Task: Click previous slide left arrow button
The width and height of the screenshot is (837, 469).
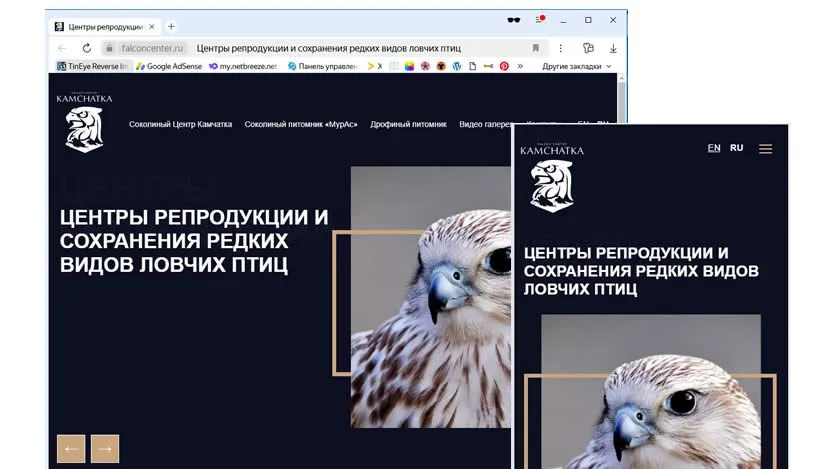Action: pos(71,449)
